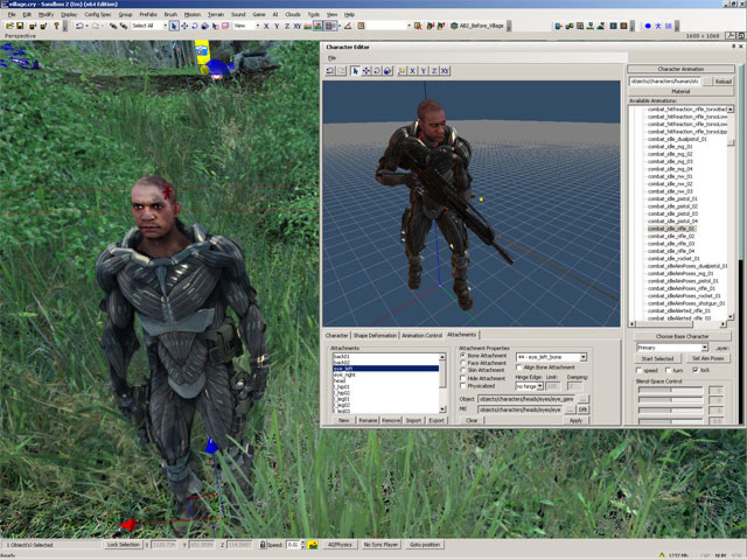This screenshot has height=560, width=747.
Task: Click the blue circle icon in right toolbar
Action: (x=648, y=26)
